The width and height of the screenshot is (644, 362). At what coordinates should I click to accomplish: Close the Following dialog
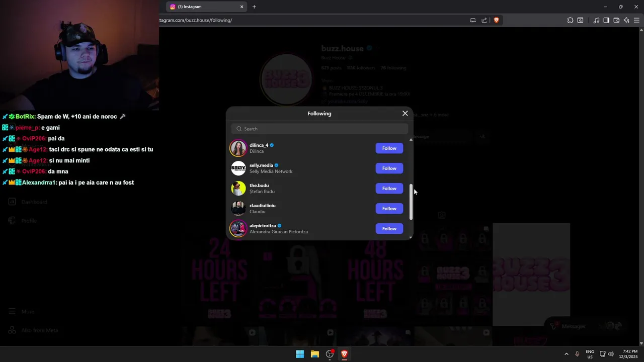tap(405, 113)
